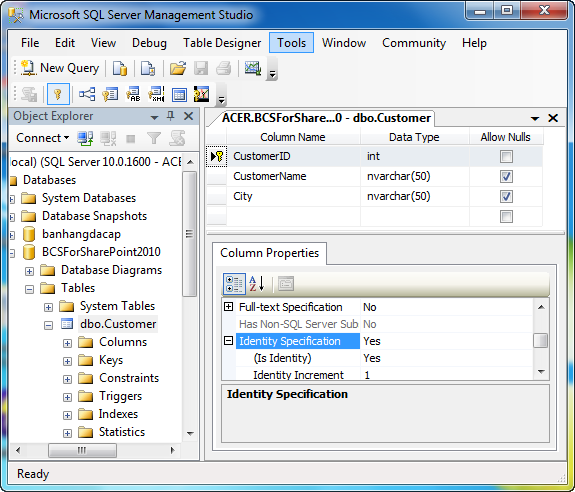Click the Manage Indexes and Keys icon
This screenshot has width=575, height=492.
(x=110, y=95)
